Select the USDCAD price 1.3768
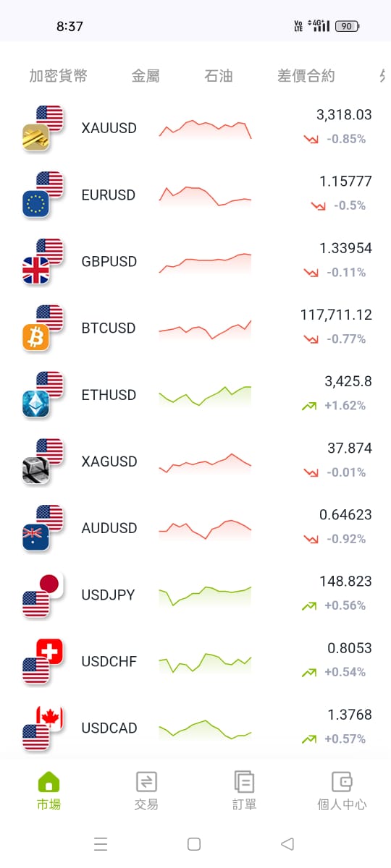The image size is (391, 868). tap(350, 715)
